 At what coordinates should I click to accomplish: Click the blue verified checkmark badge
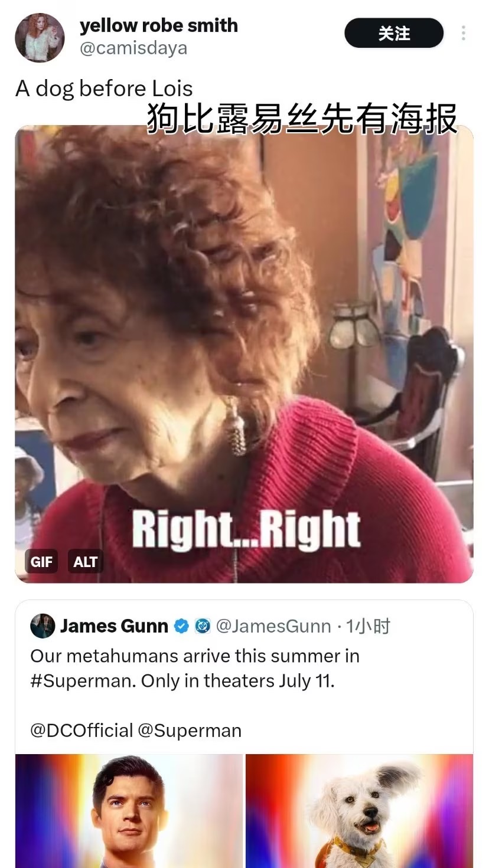click(x=182, y=626)
